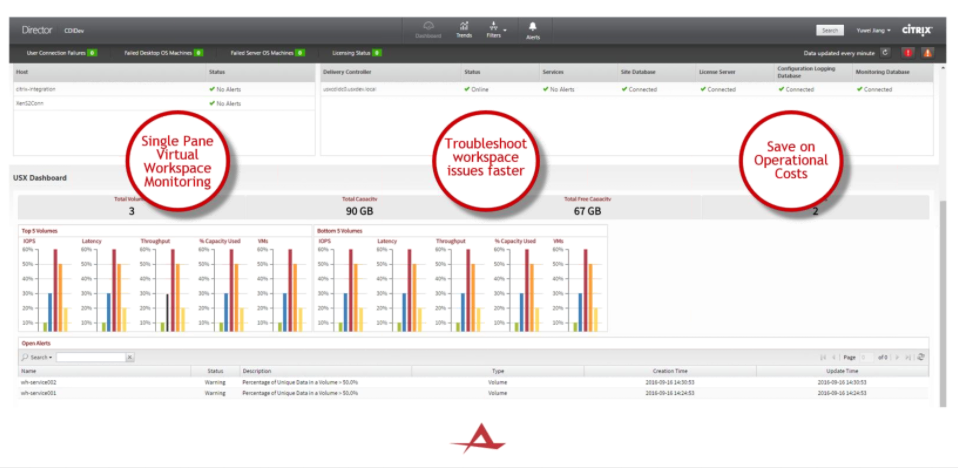This screenshot has height=468, width=958.
Task: Click the orange warning alerts badge
Action: [x=927, y=52]
